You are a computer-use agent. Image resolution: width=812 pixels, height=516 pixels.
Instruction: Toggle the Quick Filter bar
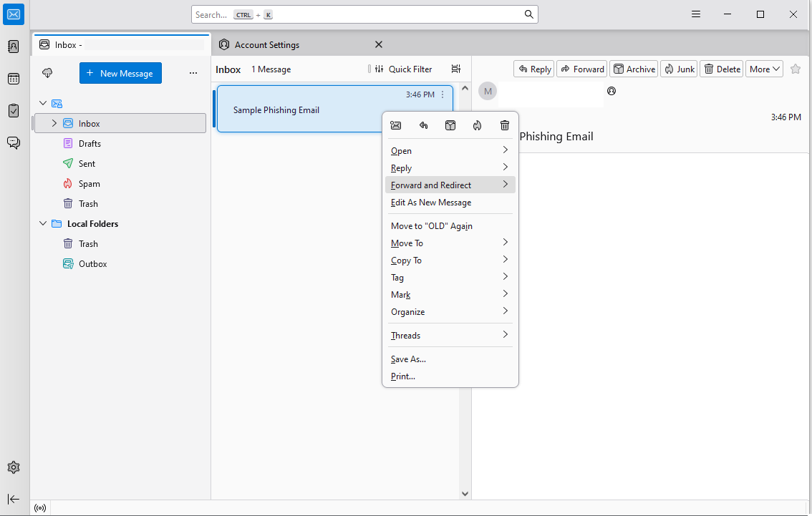click(403, 69)
